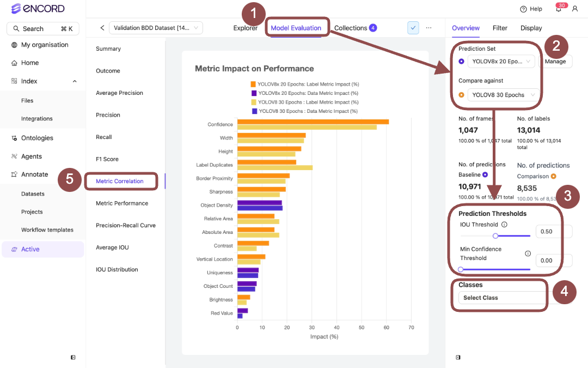Image resolution: width=588 pixels, height=368 pixels.
Task: Open Datasets under Annotate
Action: coord(33,194)
